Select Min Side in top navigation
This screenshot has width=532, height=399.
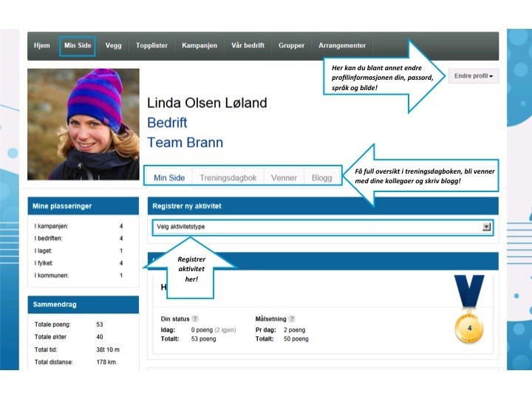click(x=78, y=46)
